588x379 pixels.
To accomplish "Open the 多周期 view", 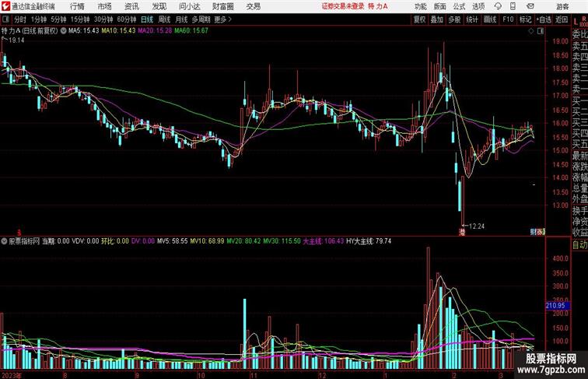I will pyautogui.click(x=201, y=19).
